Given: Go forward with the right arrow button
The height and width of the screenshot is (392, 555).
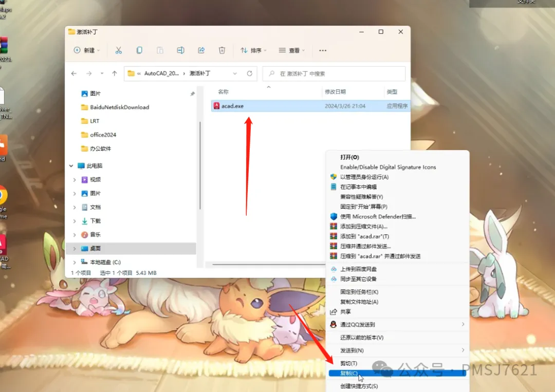Looking at the screenshot, I should (89, 73).
